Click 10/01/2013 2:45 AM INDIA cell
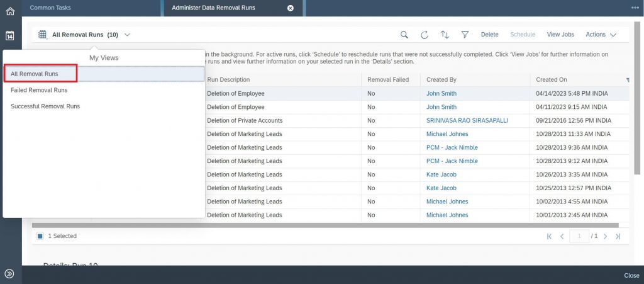Viewport: 644px width, 284px height. pyautogui.click(x=572, y=215)
